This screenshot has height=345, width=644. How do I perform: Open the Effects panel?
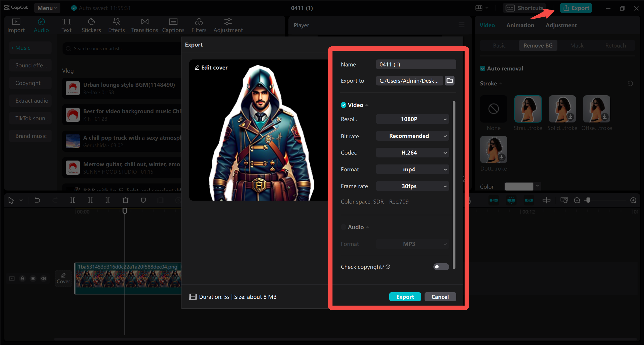click(116, 25)
